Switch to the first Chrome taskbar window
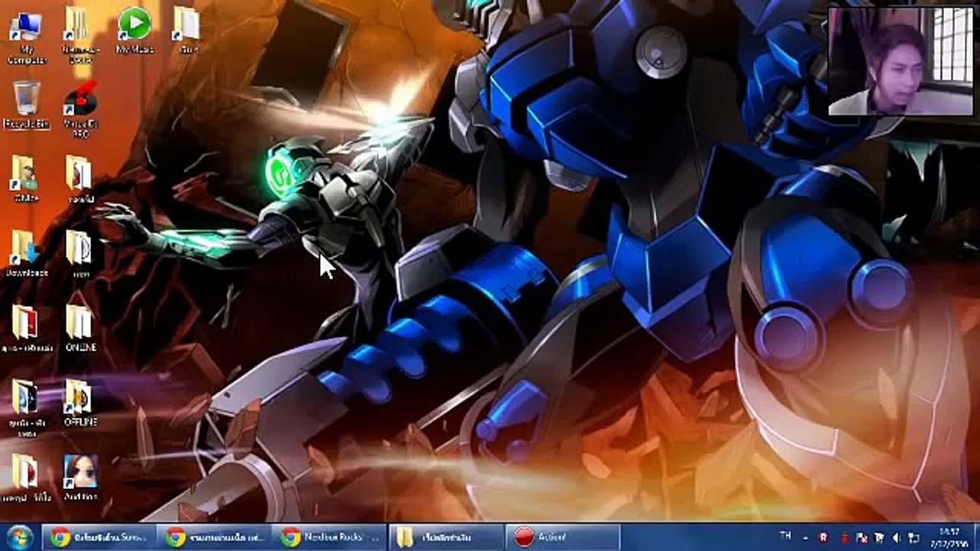980x551 pixels. pos(99,537)
